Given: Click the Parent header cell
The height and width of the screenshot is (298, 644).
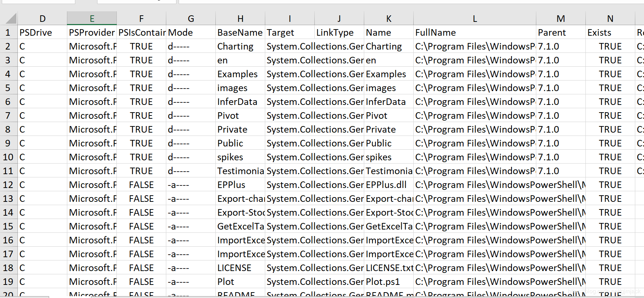Looking at the screenshot, I should pos(561,32).
